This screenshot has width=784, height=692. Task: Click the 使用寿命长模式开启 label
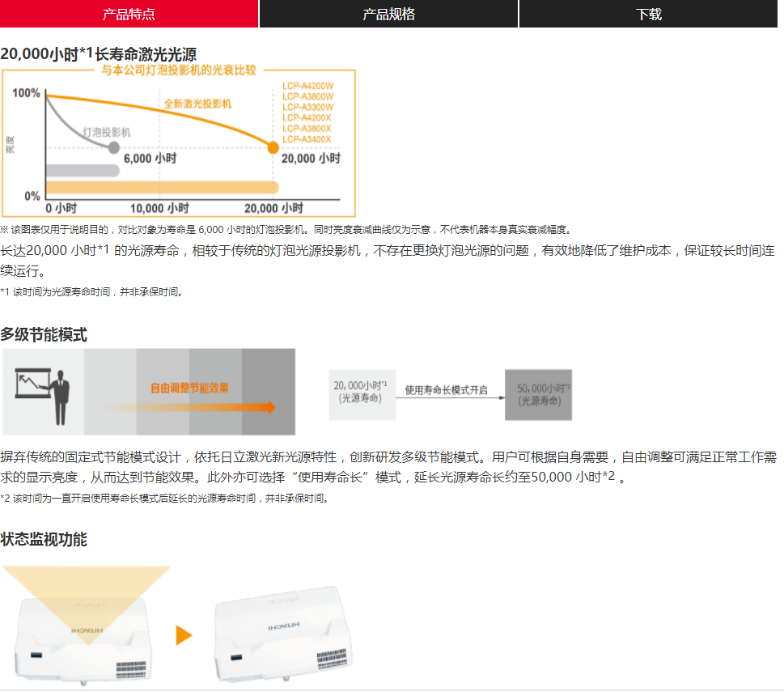pos(446,390)
